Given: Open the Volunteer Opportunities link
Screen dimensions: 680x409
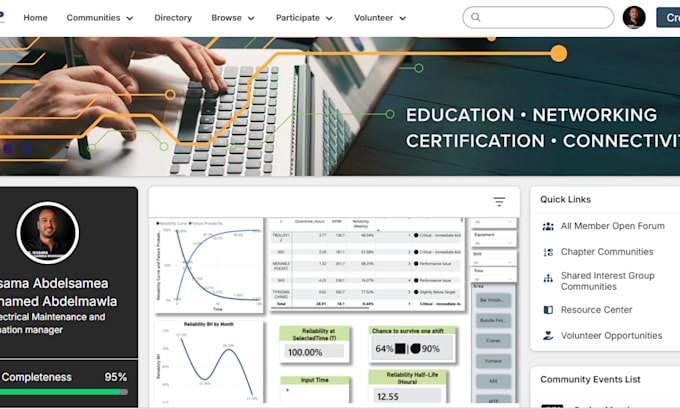Looking at the screenshot, I should pos(611,336).
